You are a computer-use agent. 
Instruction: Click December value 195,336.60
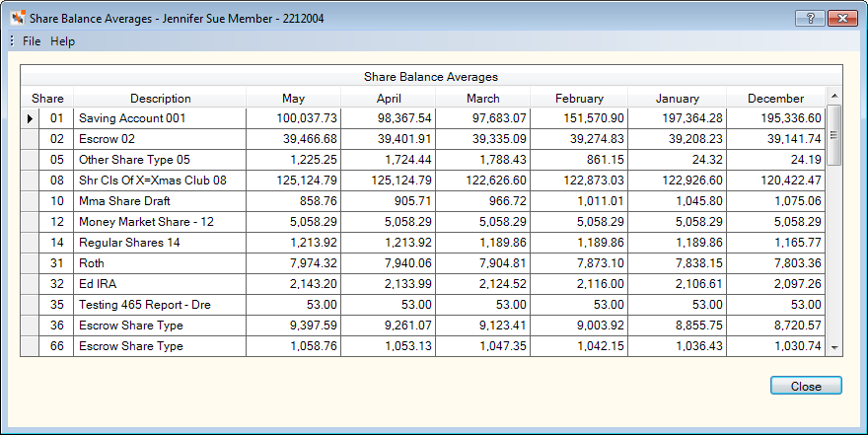(775, 118)
